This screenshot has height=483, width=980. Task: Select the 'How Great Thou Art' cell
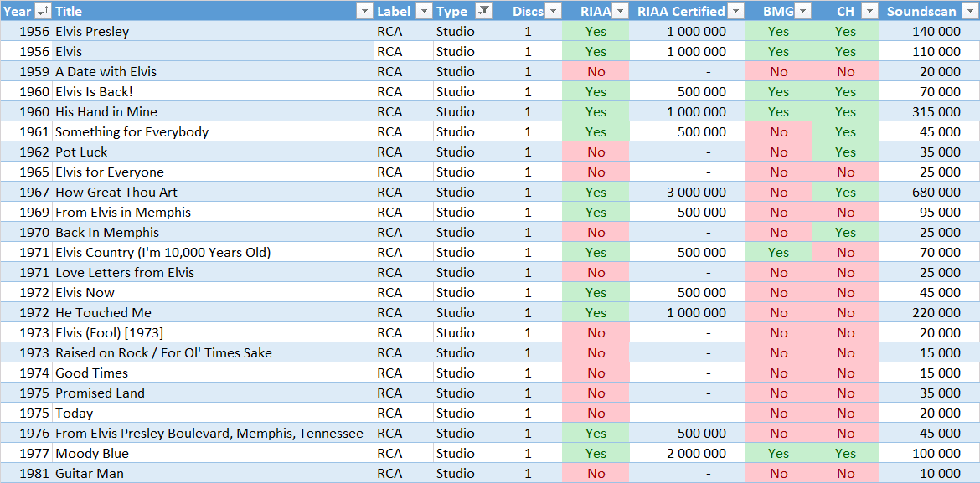coord(213,192)
